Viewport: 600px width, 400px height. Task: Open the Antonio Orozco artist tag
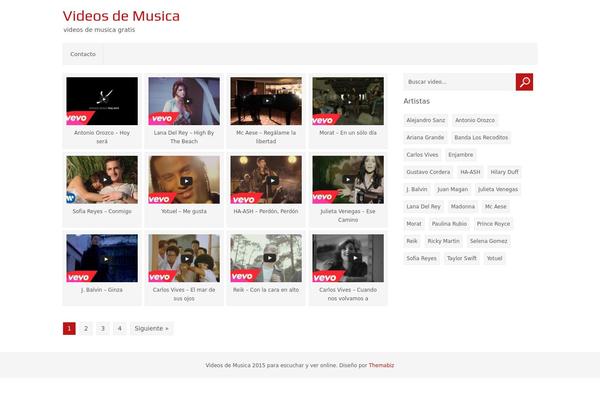pos(475,120)
